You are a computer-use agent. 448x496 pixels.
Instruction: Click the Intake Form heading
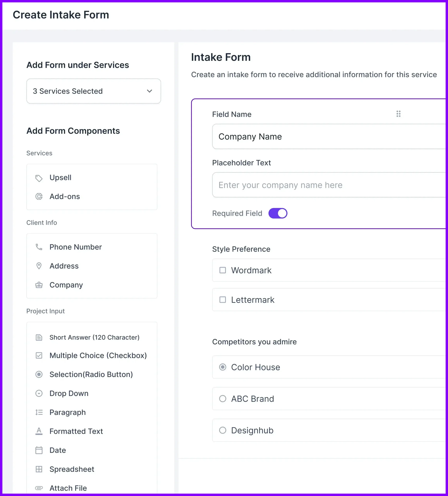point(221,57)
